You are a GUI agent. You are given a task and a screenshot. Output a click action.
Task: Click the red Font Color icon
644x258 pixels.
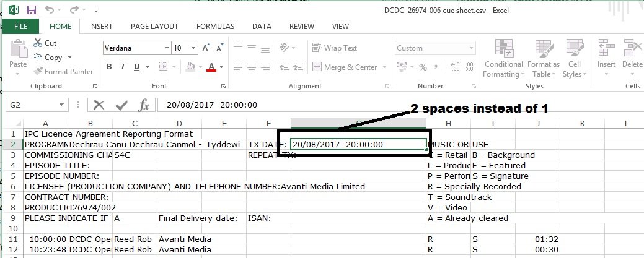pos(211,67)
